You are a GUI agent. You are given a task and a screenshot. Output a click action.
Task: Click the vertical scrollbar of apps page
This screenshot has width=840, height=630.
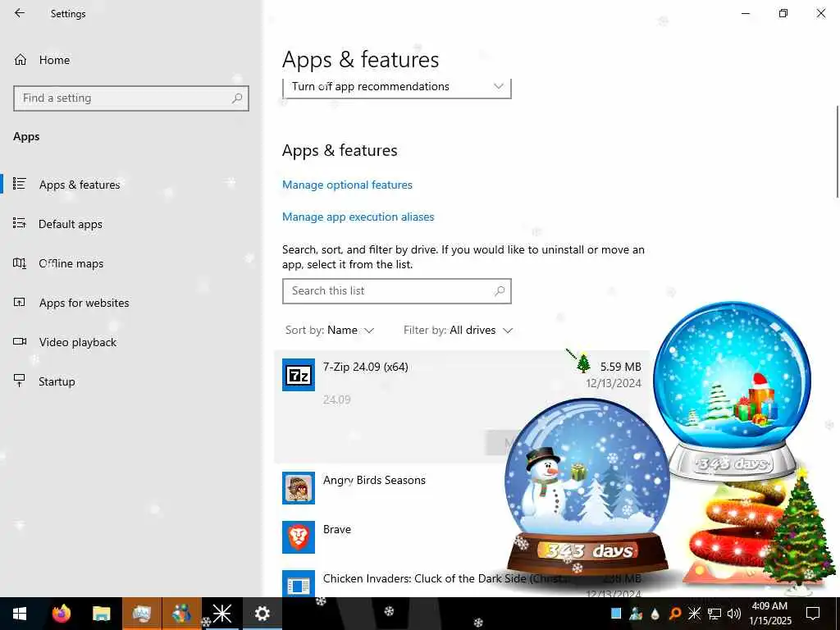[837, 152]
